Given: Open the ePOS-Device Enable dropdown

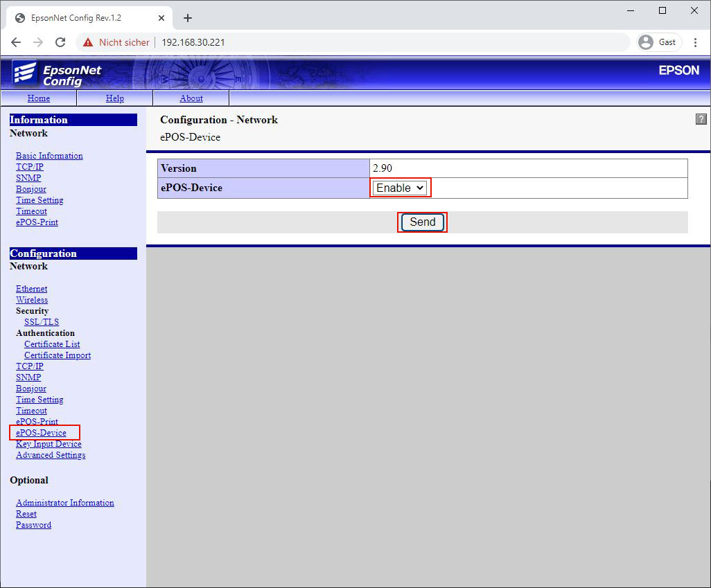Looking at the screenshot, I should (400, 188).
